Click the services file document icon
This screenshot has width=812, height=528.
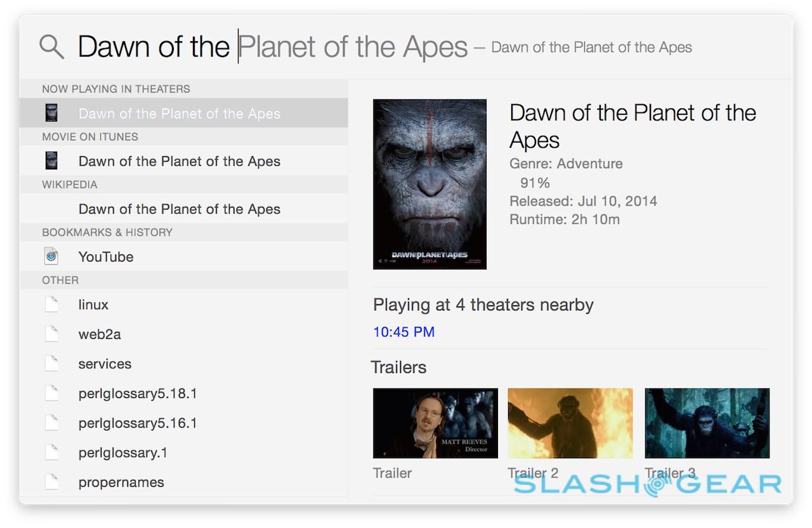click(51, 364)
